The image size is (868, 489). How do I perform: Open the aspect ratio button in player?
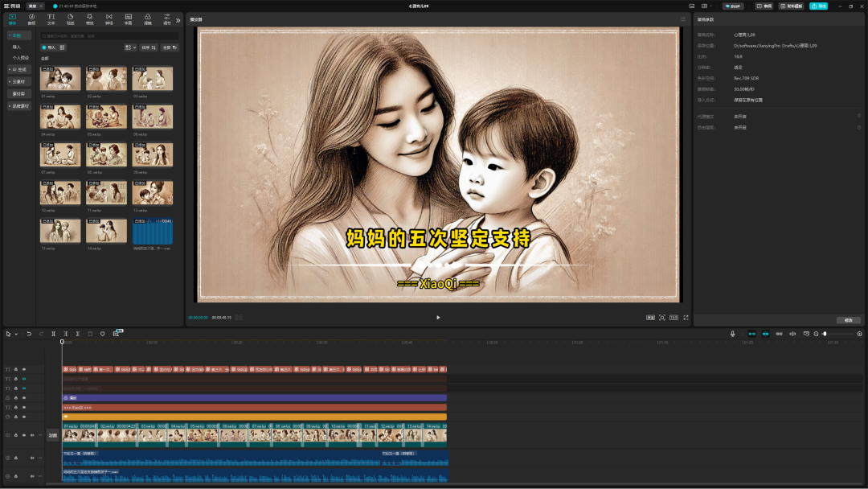(674, 318)
